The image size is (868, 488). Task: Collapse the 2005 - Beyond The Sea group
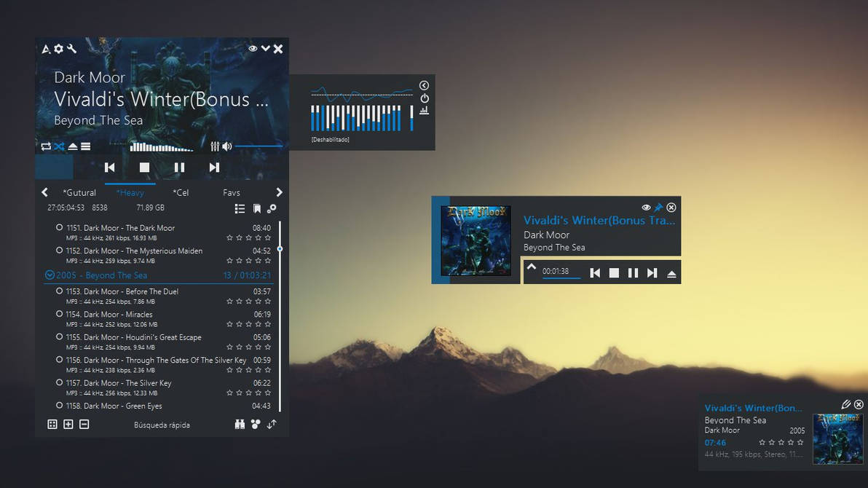50,275
